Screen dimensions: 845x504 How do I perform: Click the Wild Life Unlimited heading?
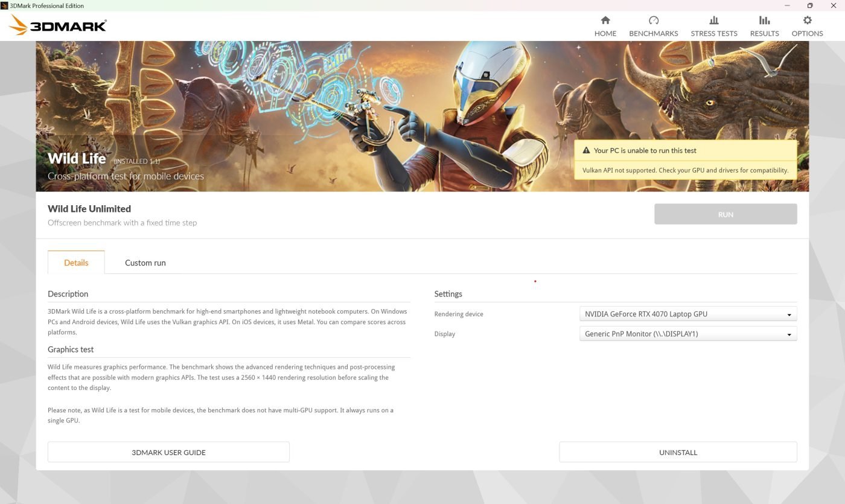pos(89,209)
